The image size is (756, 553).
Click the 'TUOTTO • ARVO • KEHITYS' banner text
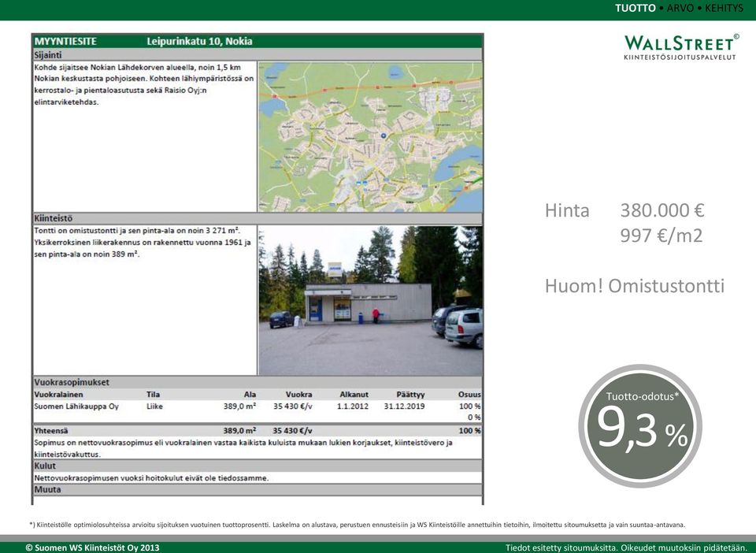click(x=679, y=8)
